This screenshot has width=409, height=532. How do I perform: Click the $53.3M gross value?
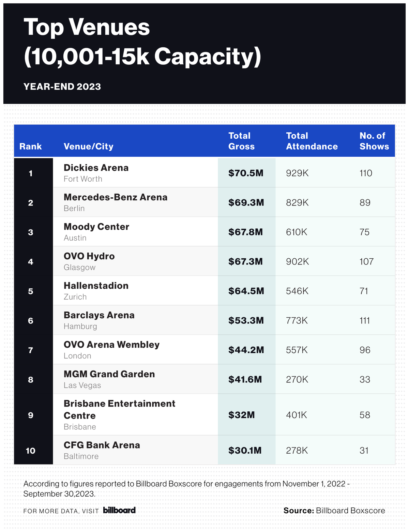(246, 321)
